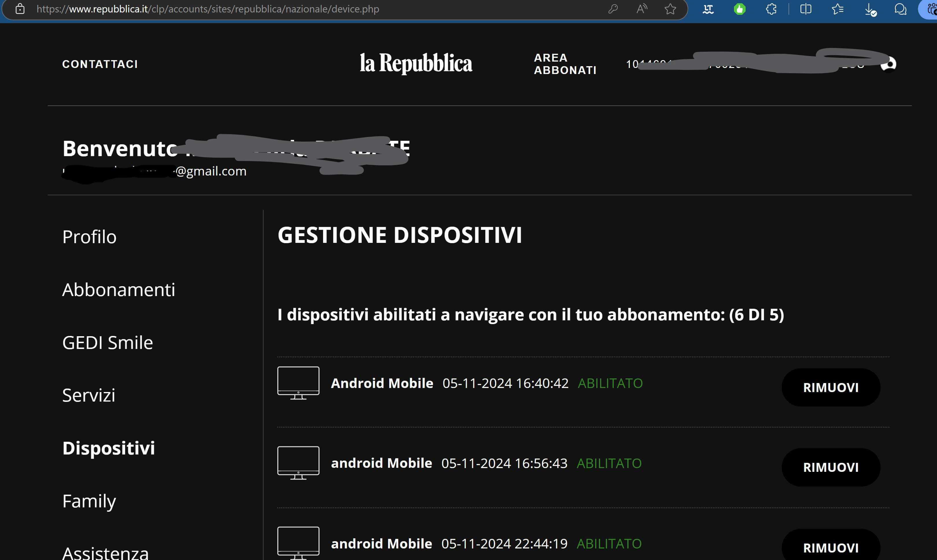Click RIMUOVI for the 16:56:43 device

[831, 467]
